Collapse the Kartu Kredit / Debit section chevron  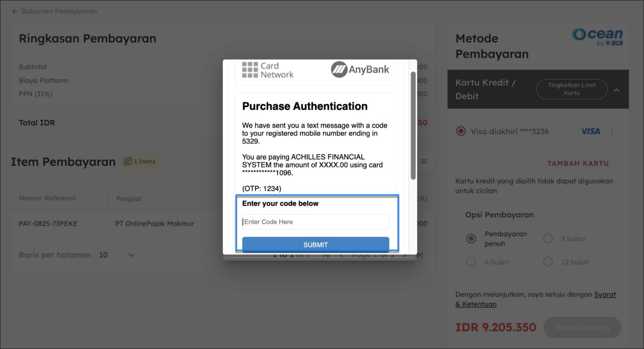click(x=616, y=90)
